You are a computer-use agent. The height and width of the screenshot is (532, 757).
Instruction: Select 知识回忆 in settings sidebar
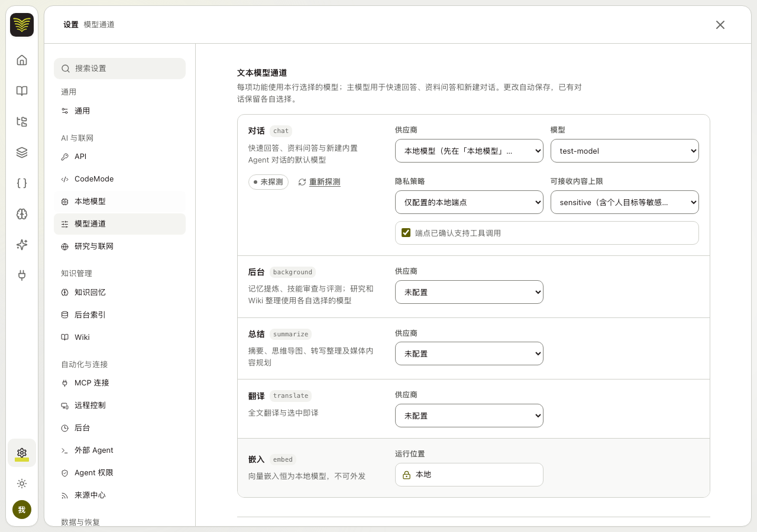(119, 293)
